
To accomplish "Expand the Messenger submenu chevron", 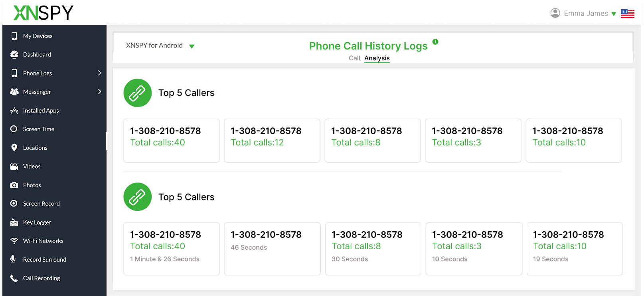I will [x=100, y=91].
